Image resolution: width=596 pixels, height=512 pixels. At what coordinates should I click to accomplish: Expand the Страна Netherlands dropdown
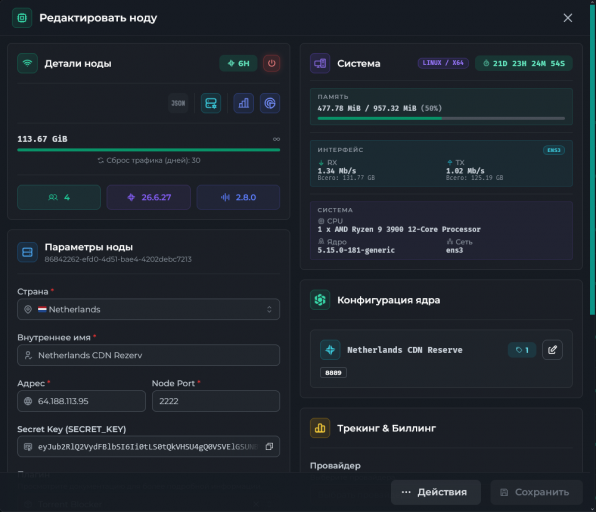pyautogui.click(x=149, y=309)
